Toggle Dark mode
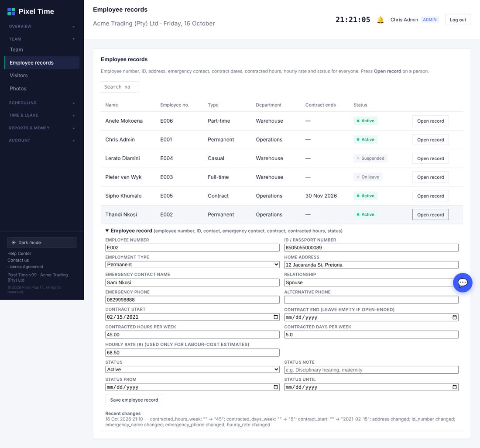Viewport: 480px width, 448px height. 42,242
